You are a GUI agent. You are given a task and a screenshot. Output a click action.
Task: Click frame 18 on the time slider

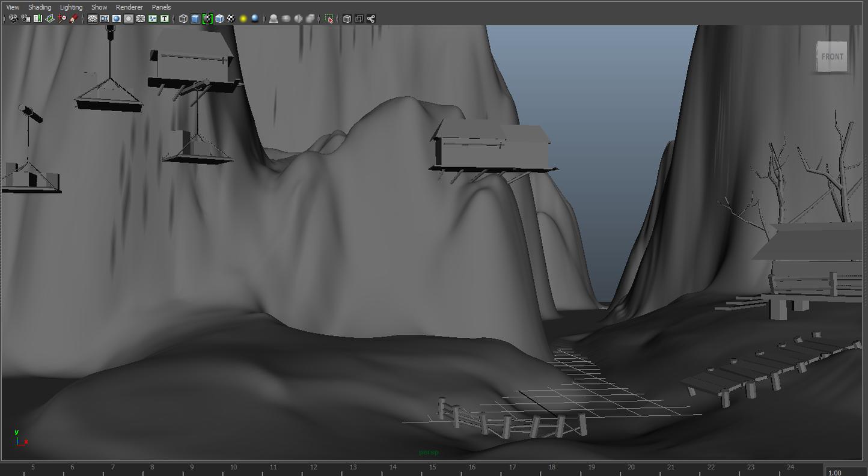(x=552, y=468)
